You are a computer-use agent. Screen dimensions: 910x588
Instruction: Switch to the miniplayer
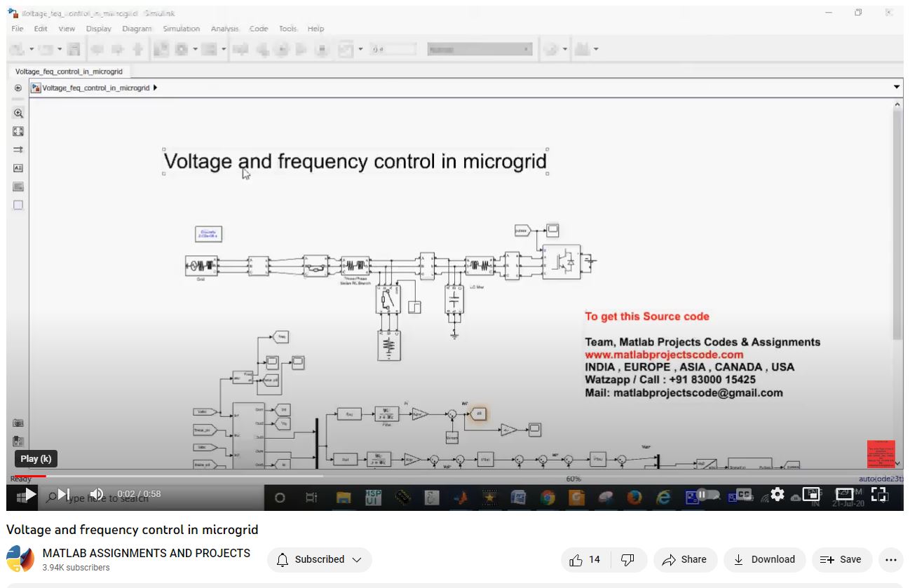[x=810, y=494]
